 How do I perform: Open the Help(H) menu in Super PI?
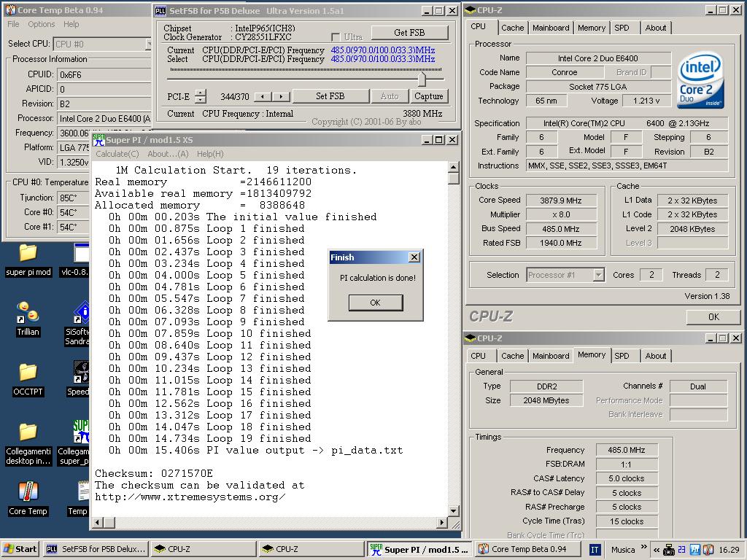pyautogui.click(x=210, y=154)
